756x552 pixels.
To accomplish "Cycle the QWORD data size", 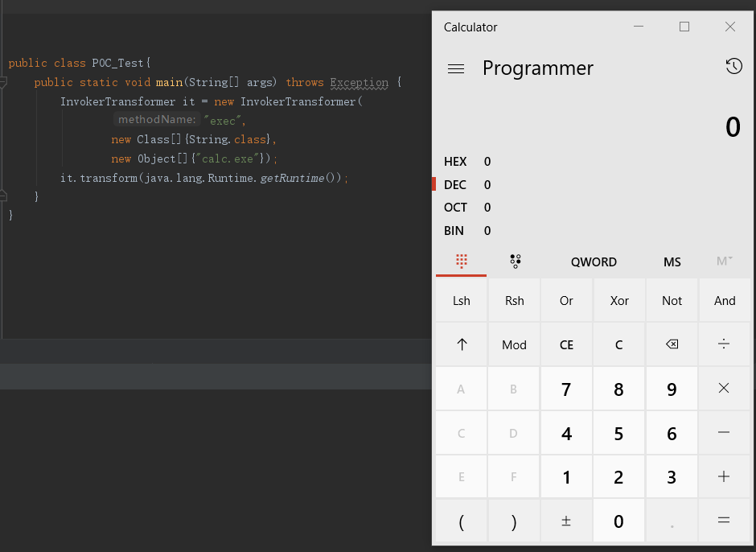I will [x=594, y=262].
